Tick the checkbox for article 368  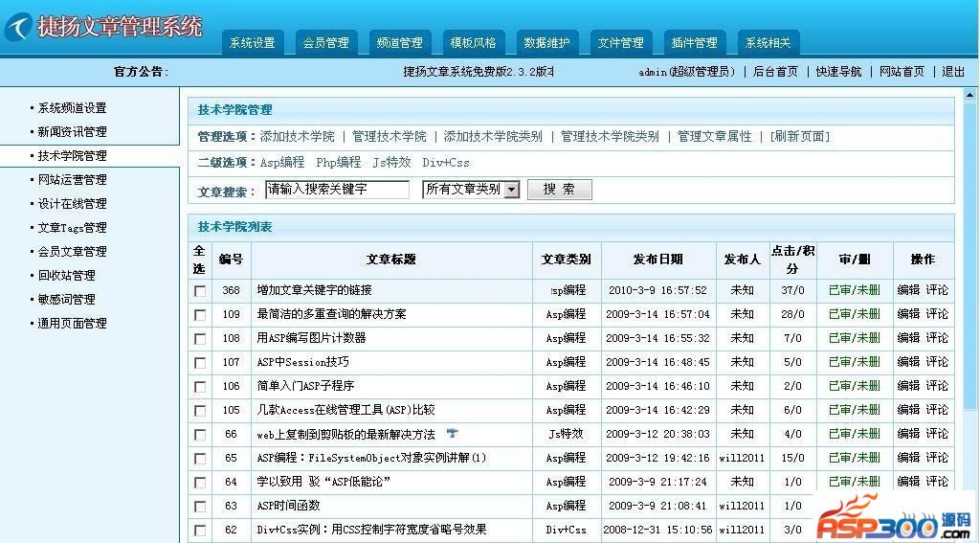200,290
